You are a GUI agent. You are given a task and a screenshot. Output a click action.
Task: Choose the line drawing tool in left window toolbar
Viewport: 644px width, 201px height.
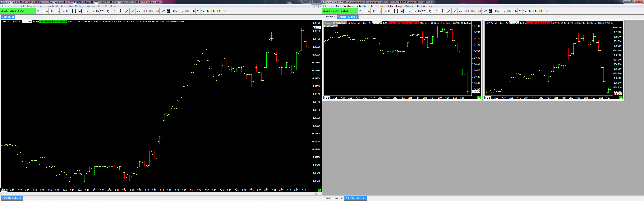[127, 11]
